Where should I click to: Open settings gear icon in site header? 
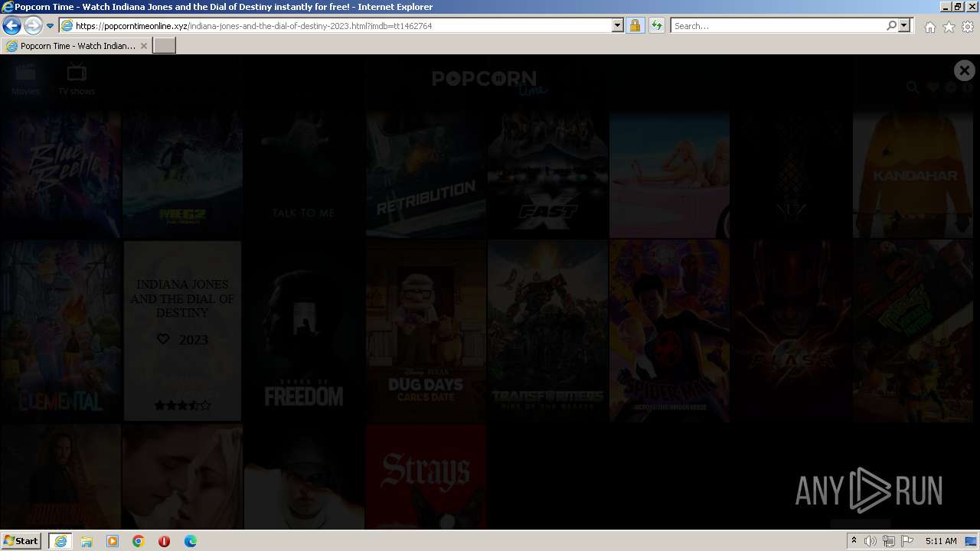[x=950, y=87]
